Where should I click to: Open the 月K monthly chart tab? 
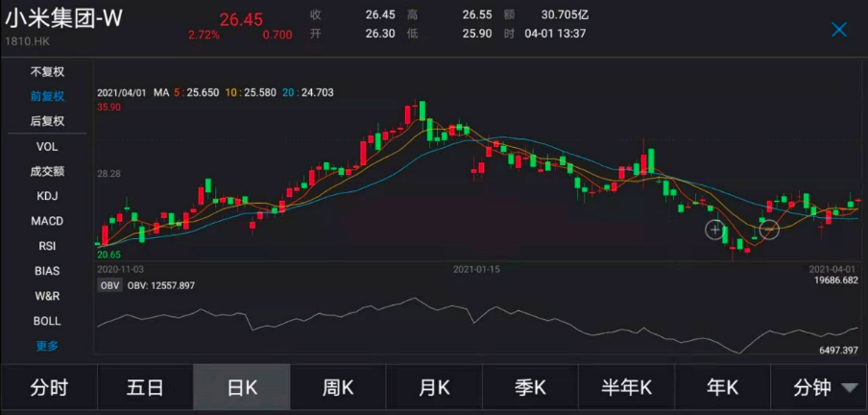click(x=434, y=388)
